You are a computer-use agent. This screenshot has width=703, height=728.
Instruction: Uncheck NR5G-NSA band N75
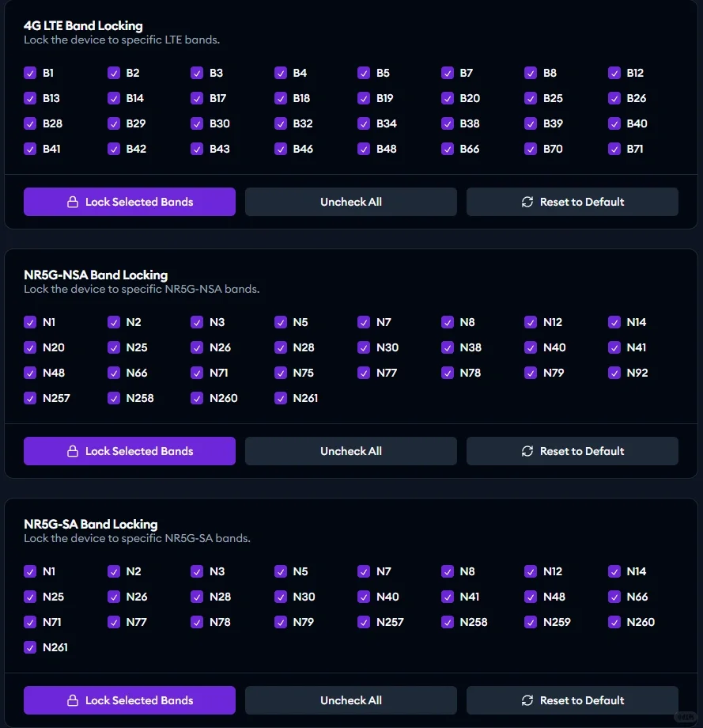[x=281, y=373]
